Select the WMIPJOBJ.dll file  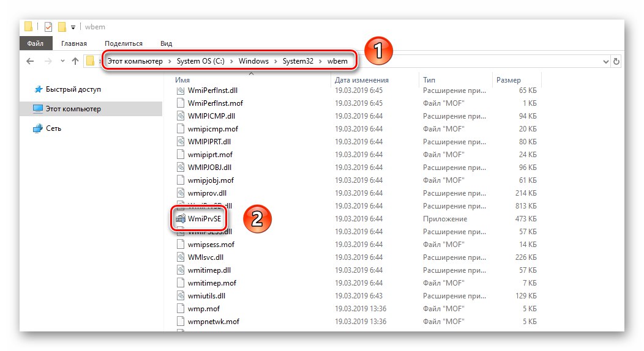pyautogui.click(x=209, y=168)
